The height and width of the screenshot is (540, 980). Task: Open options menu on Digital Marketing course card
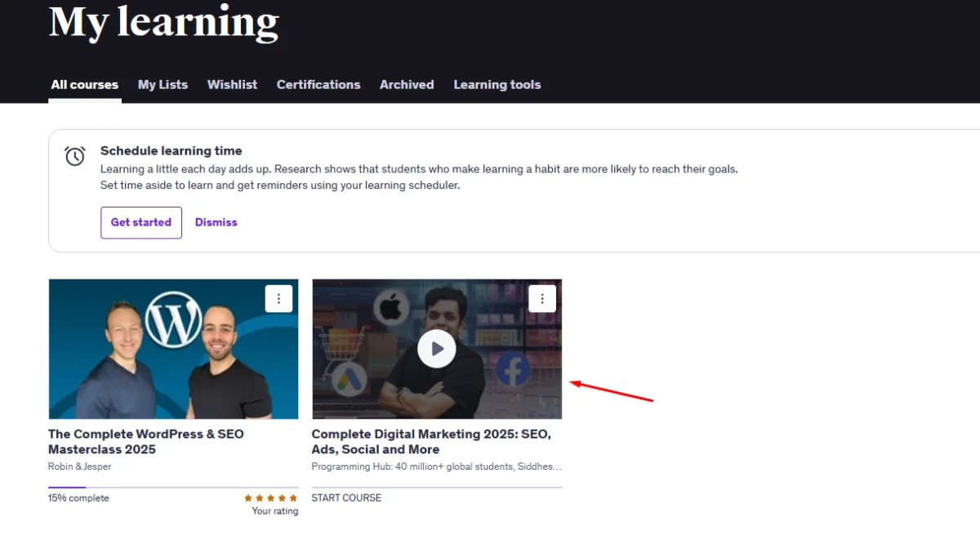[x=542, y=298]
